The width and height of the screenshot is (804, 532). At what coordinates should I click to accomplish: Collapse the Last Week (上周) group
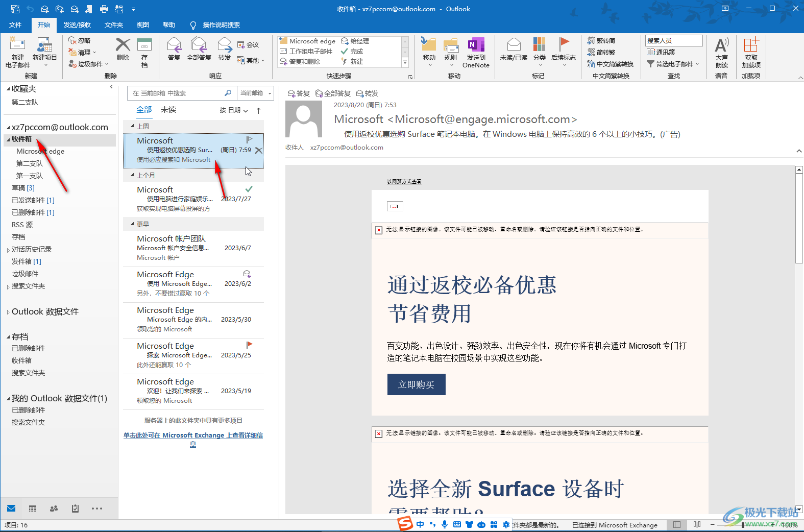click(132, 126)
